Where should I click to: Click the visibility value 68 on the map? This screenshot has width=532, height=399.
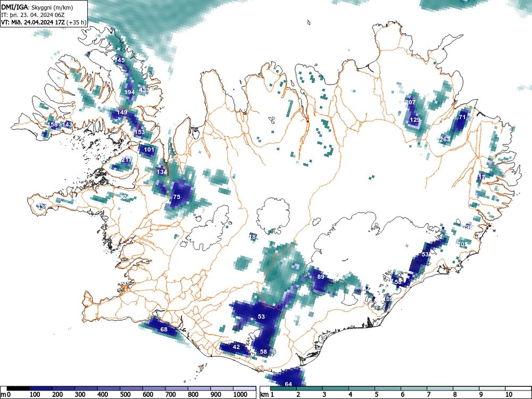click(x=164, y=329)
